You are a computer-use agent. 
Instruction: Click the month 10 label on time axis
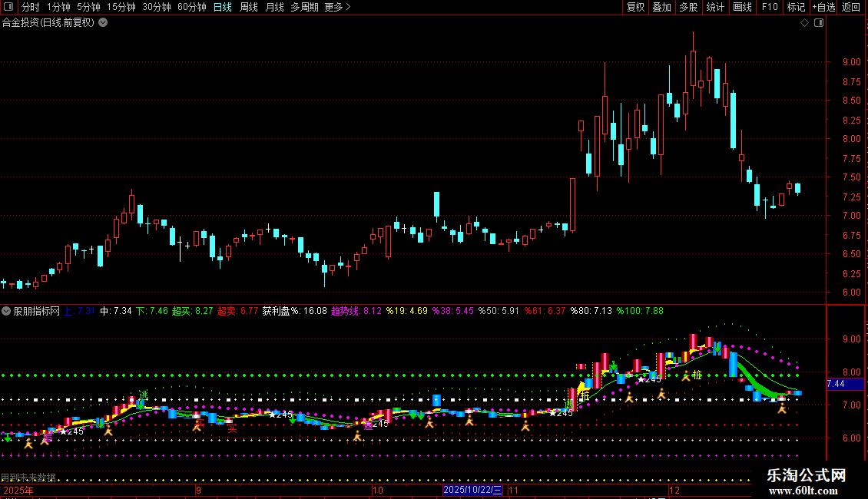click(377, 490)
